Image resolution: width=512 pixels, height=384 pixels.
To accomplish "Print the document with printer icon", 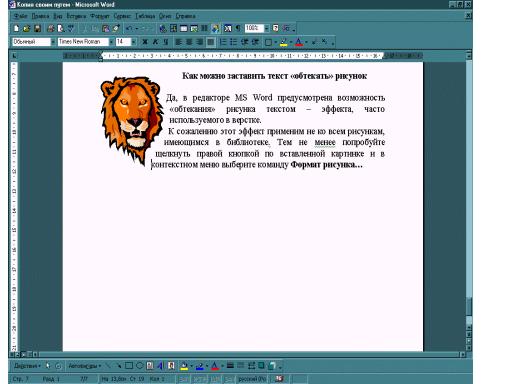I will coord(50,28).
